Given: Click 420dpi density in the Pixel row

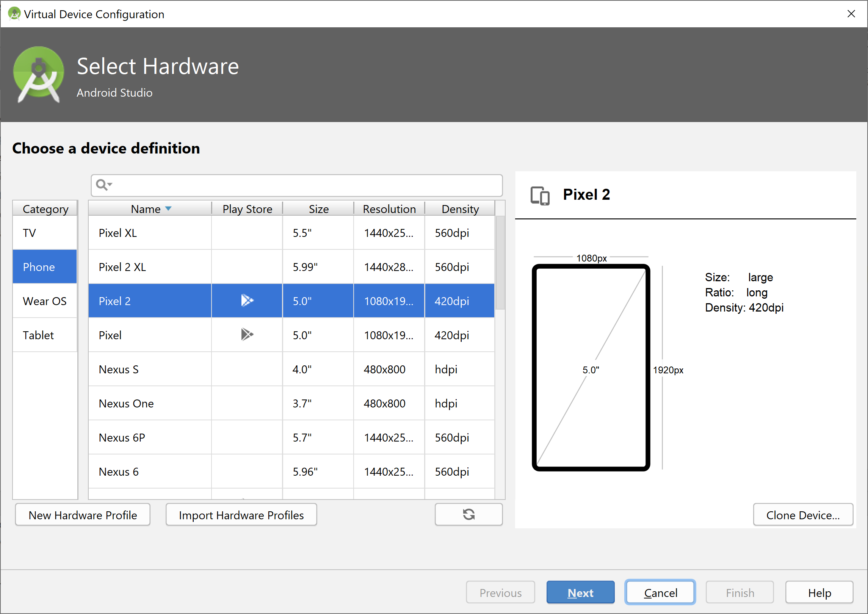Looking at the screenshot, I should (459, 335).
